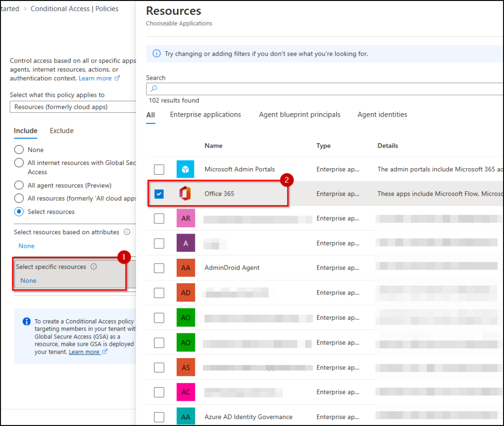Screen dimensions: 504x426
Task: Check the Azure AD Identity Governance checkbox
Action: click(x=159, y=417)
